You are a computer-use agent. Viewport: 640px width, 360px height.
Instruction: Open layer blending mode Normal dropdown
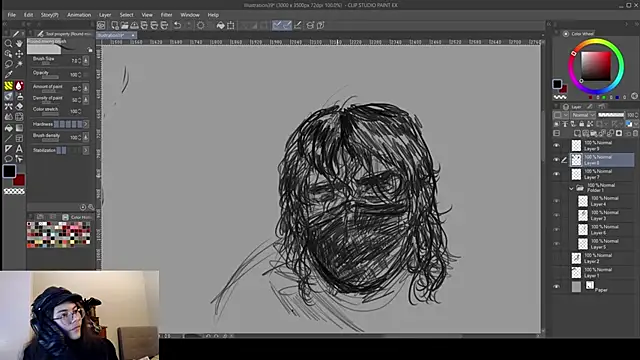click(583, 115)
